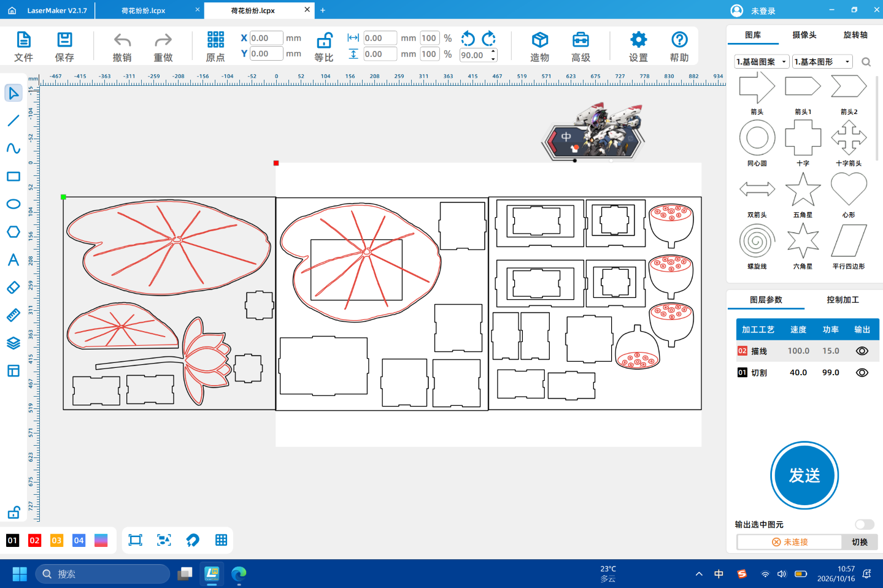Screen dimensions: 883x588
Task: Open the 1.基本图形 category dropdown
Action: (x=823, y=62)
